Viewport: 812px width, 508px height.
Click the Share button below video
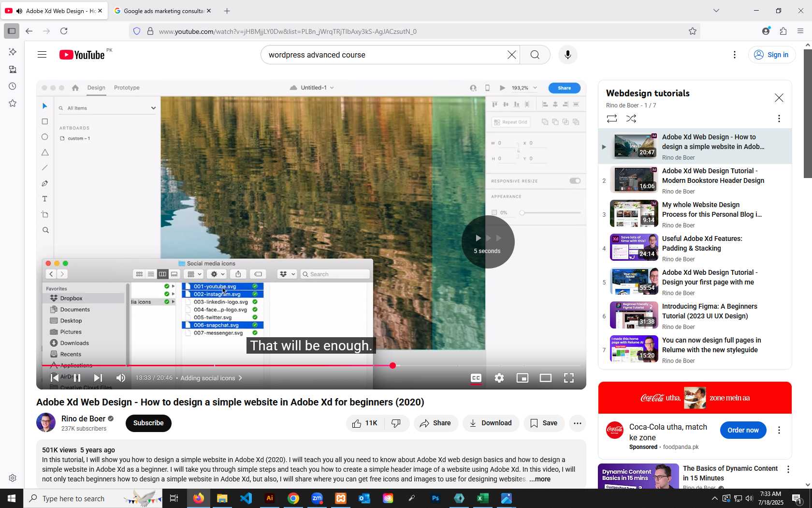(x=435, y=423)
